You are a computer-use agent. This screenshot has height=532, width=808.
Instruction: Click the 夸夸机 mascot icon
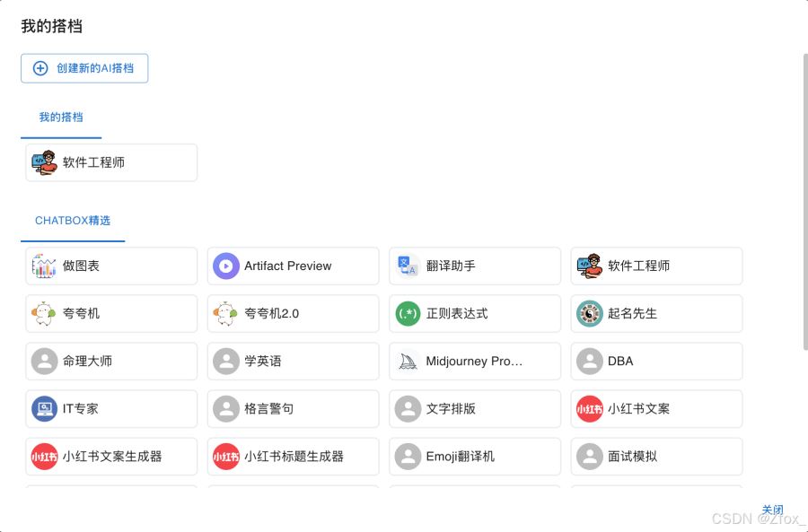(x=44, y=313)
